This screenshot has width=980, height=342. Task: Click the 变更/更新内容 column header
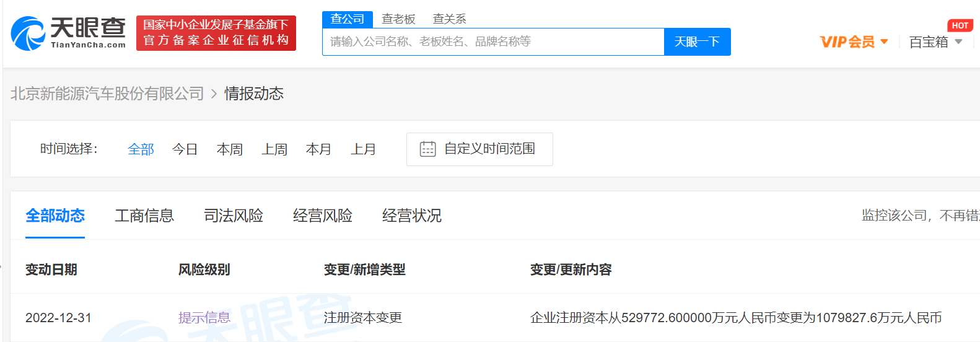tap(571, 270)
